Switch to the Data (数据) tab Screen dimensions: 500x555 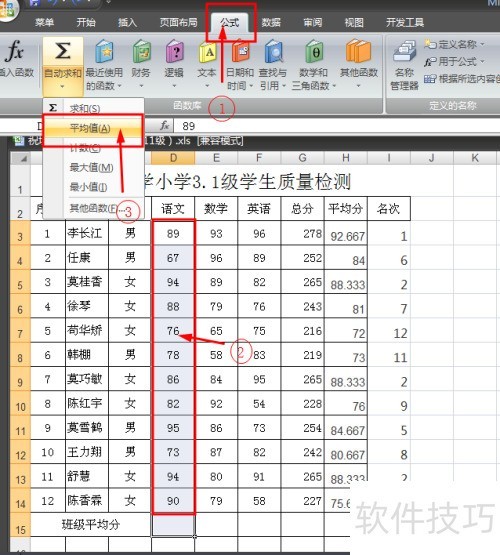pyautogui.click(x=271, y=23)
